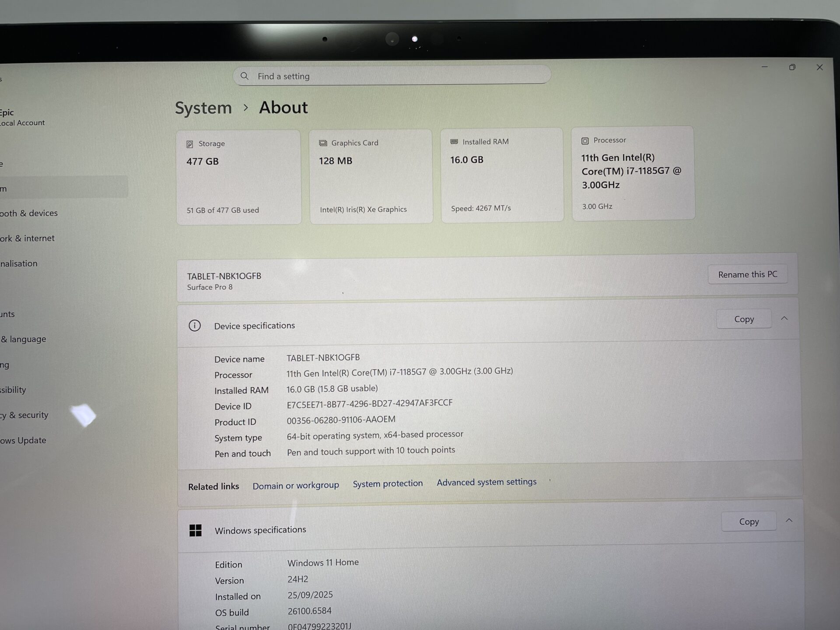Collapse the Windows specifications section

coord(789,521)
